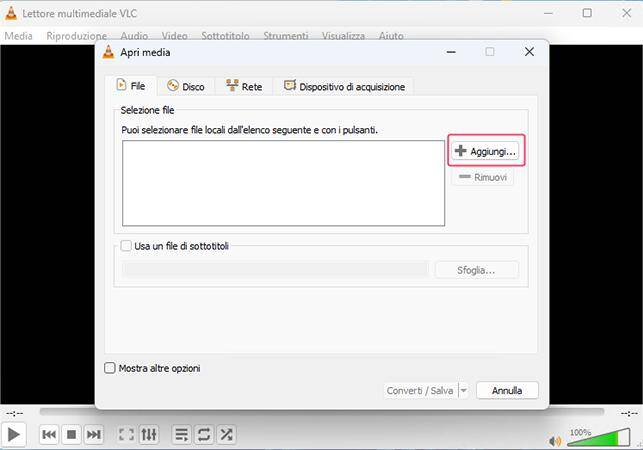The width and height of the screenshot is (643, 450).
Task: Click inside the file selection list box
Action: 283,183
